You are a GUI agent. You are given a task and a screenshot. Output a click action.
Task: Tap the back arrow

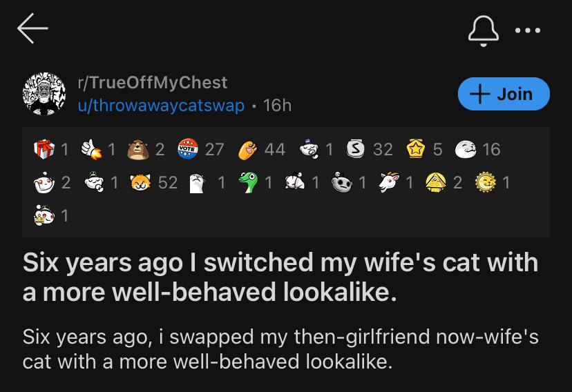point(32,29)
